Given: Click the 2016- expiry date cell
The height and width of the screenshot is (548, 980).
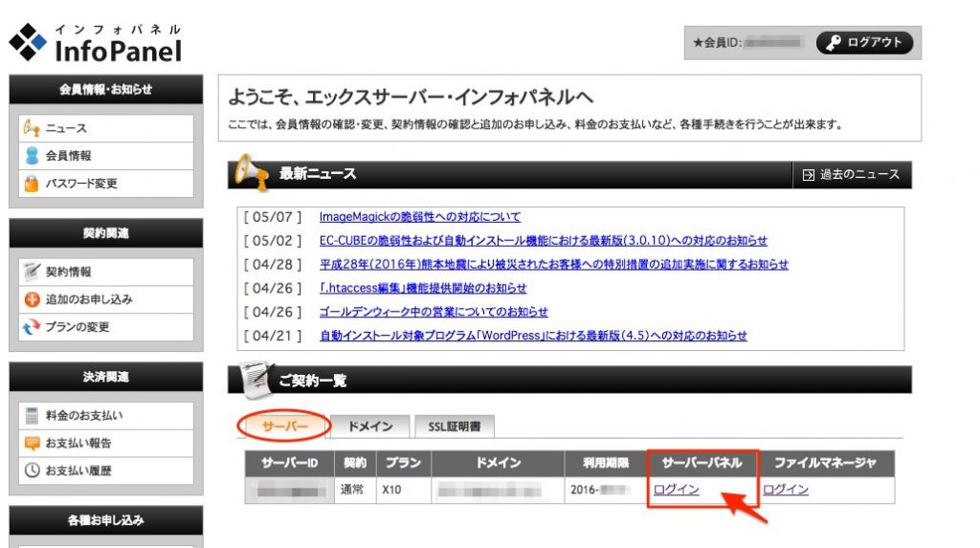Looking at the screenshot, I should click(x=606, y=490).
